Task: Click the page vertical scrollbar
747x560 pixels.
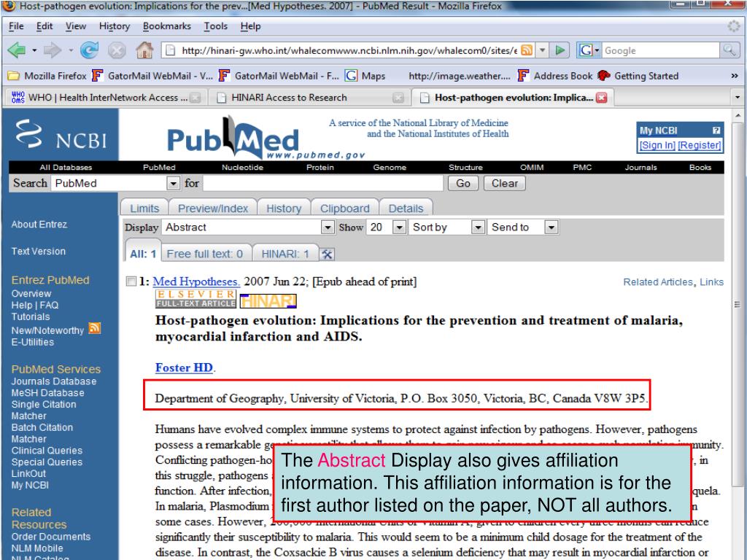Action: coord(738,305)
